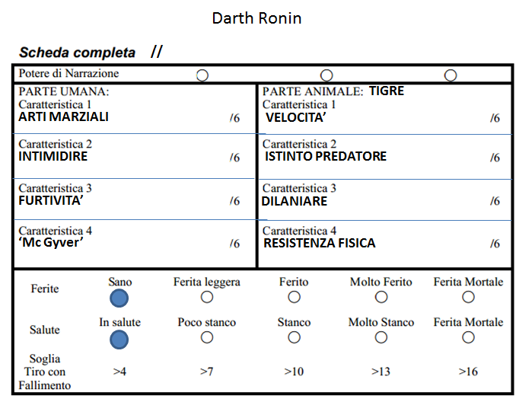Click the DILANIARE characteristic name

(295, 201)
